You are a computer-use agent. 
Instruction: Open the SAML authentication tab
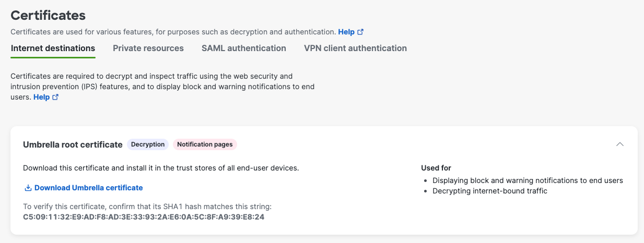pos(244,48)
